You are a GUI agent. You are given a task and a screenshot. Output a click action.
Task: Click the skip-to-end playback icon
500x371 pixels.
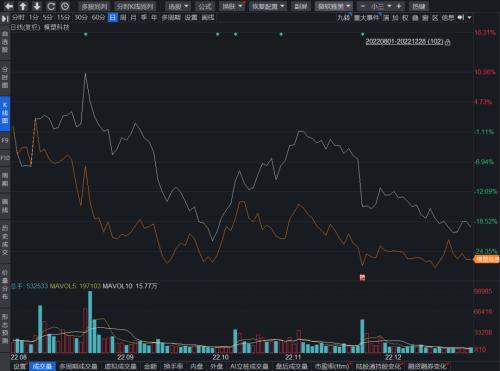5,18
